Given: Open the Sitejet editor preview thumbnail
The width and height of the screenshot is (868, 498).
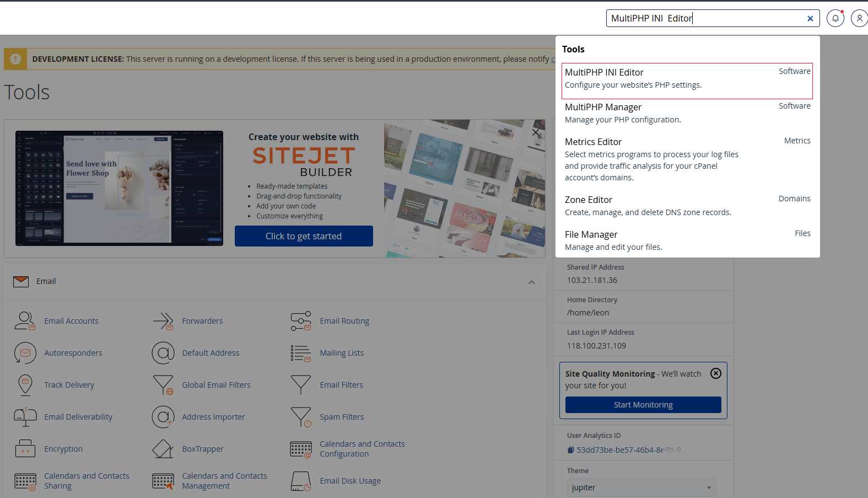Looking at the screenshot, I should 119,188.
